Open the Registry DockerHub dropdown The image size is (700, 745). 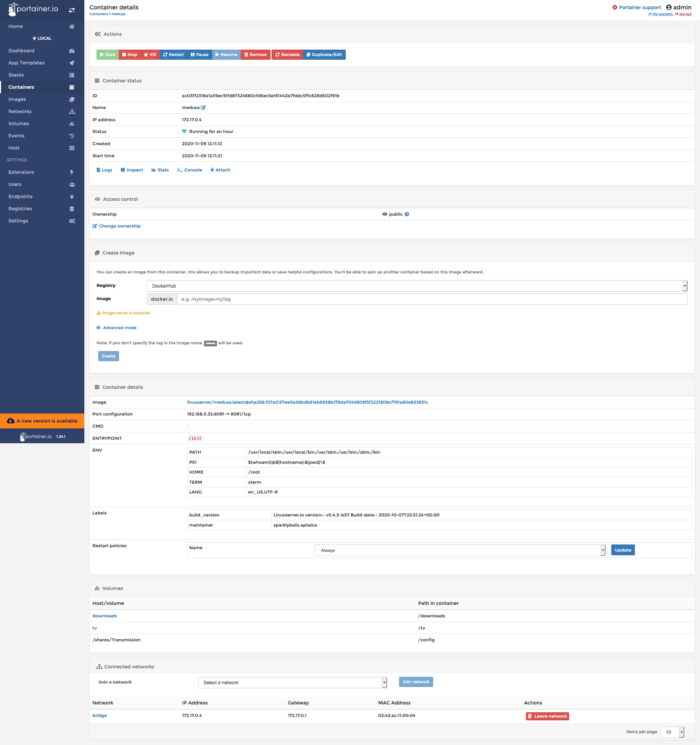tap(417, 286)
